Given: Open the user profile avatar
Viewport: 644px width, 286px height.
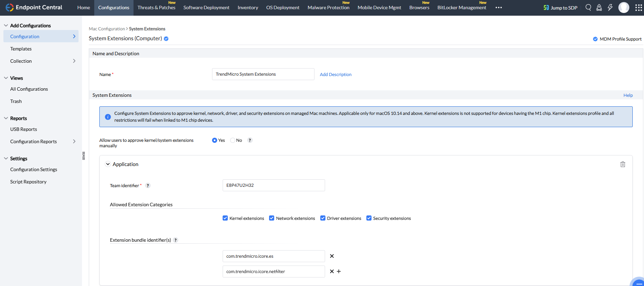Looking at the screenshot, I should click(624, 7).
